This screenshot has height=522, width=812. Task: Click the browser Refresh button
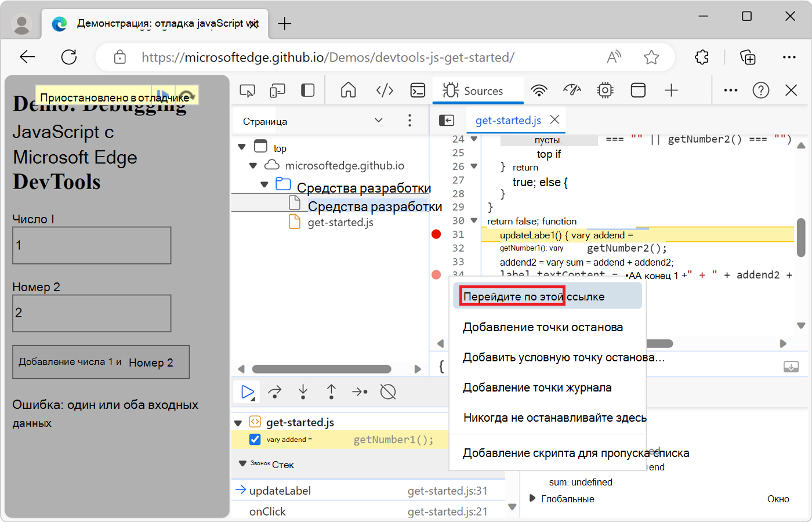(69, 57)
